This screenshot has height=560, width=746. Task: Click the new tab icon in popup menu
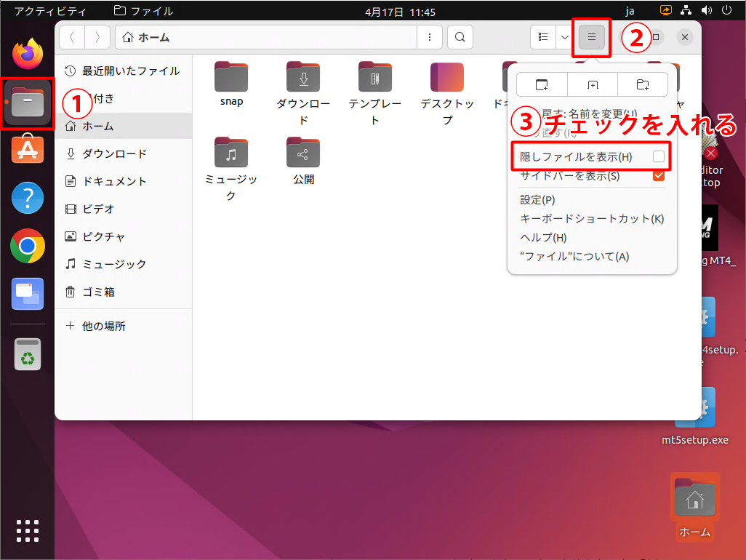click(x=593, y=84)
